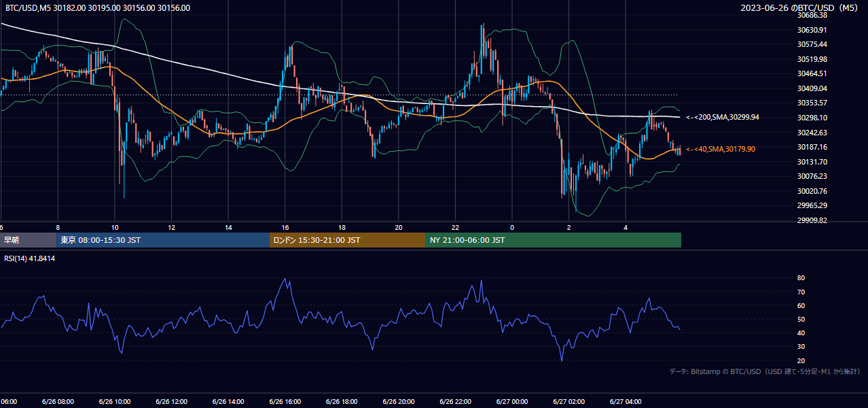Click hour label 16 under price chart
The height and width of the screenshot is (408, 868).
[x=285, y=228]
